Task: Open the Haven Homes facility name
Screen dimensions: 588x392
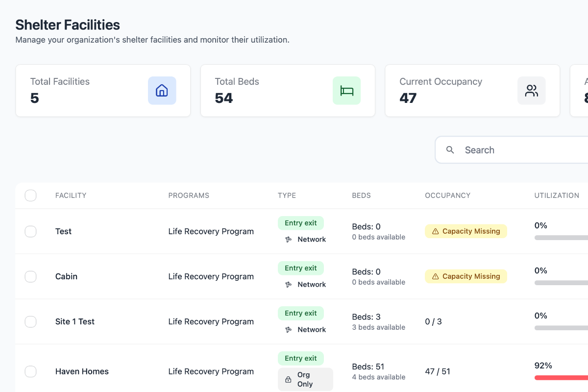Action: 82,371
